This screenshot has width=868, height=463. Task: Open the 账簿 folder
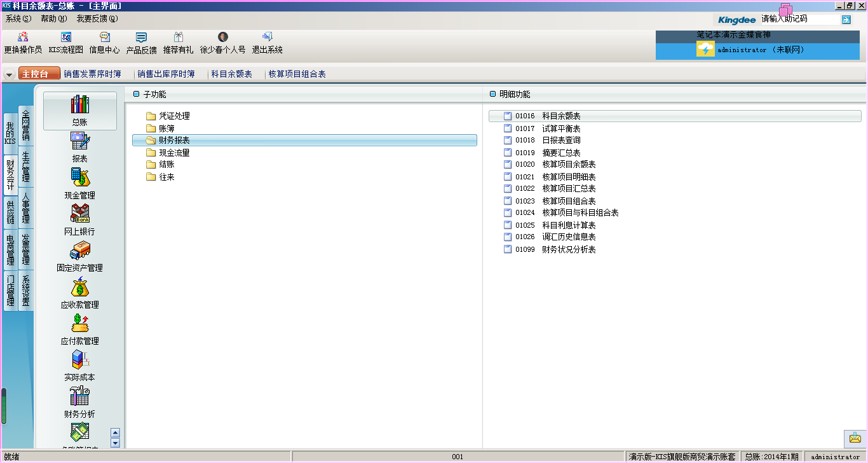click(x=160, y=128)
